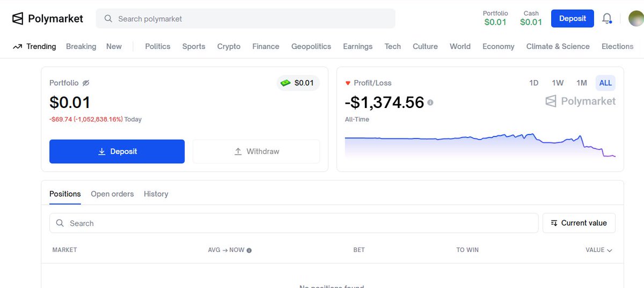Open the Elections category
This screenshot has height=288, width=644.
[617, 46]
